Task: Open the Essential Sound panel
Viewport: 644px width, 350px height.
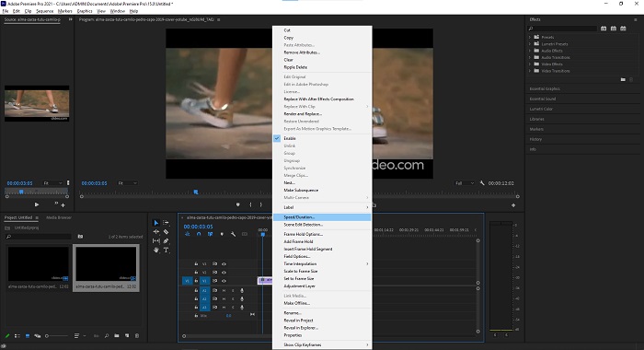Action: 543,99
